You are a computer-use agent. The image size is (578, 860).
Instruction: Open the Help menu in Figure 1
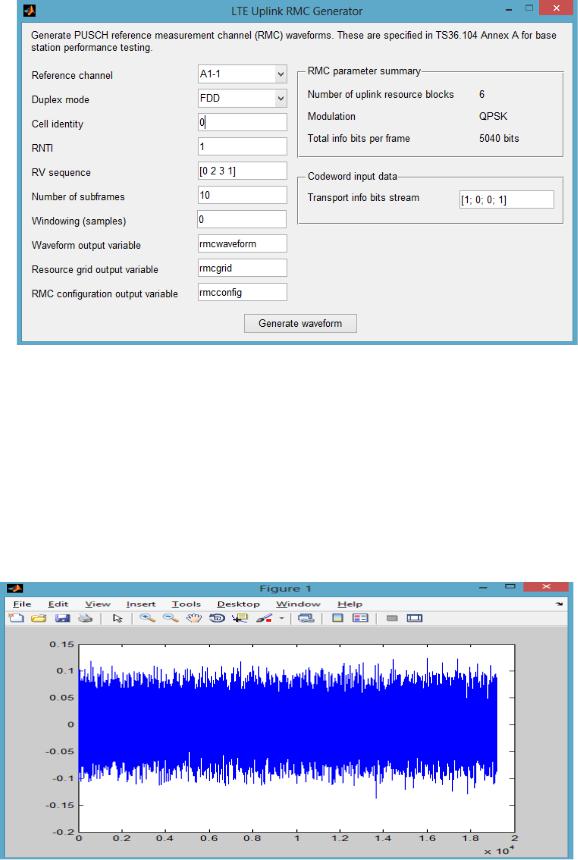[350, 604]
